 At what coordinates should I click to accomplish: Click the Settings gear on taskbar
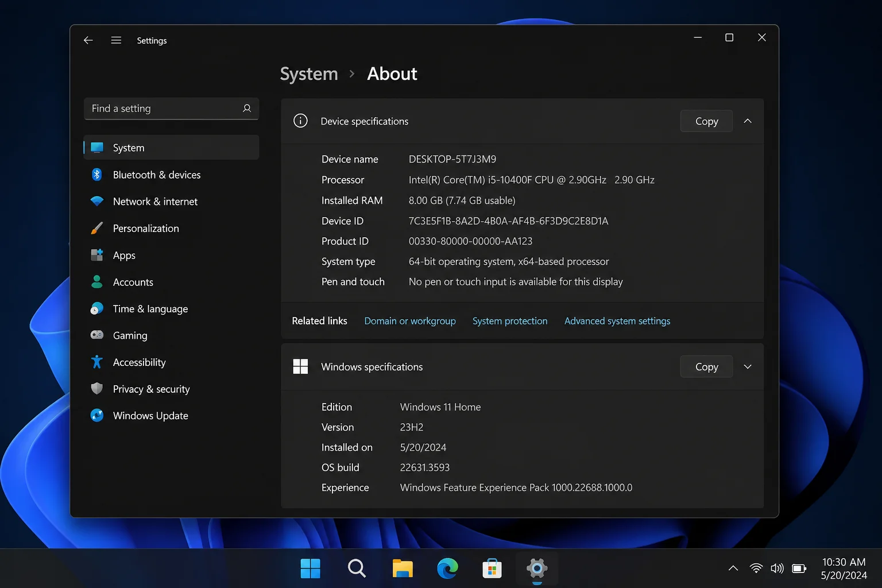click(x=537, y=568)
